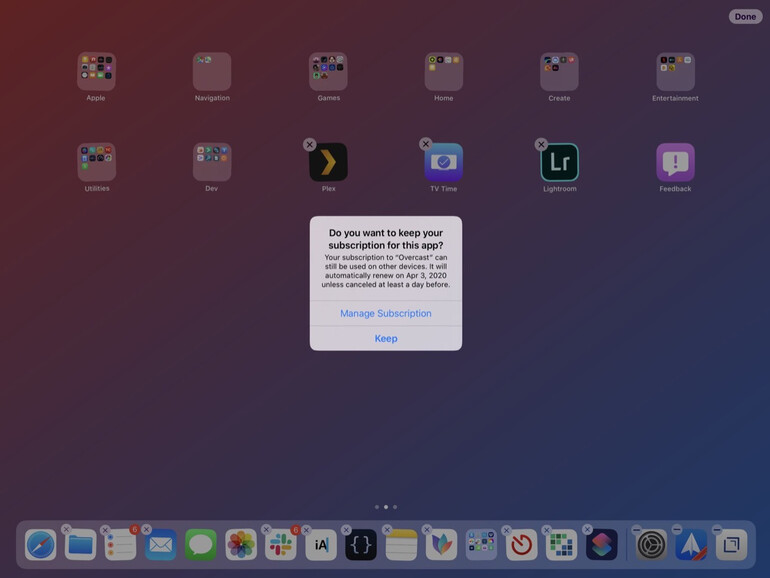Open the Dev folder
The height and width of the screenshot is (578, 770).
212,162
